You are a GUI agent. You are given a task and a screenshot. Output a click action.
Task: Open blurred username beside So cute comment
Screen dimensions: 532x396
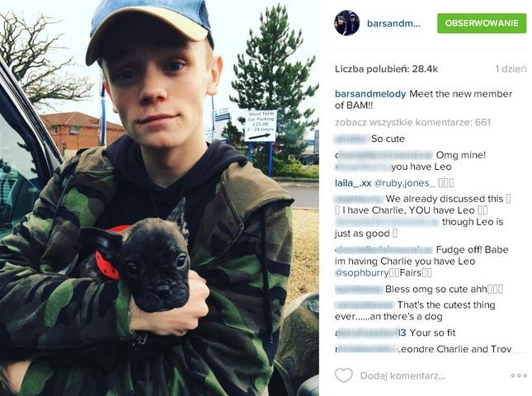point(351,139)
